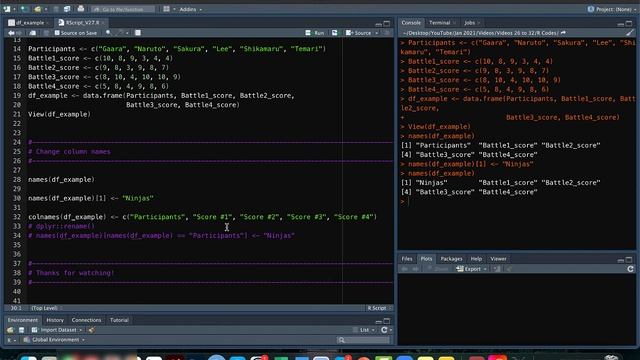Click the Plots tab
Screen dimensions: 640x360
pyautogui.click(x=426, y=259)
